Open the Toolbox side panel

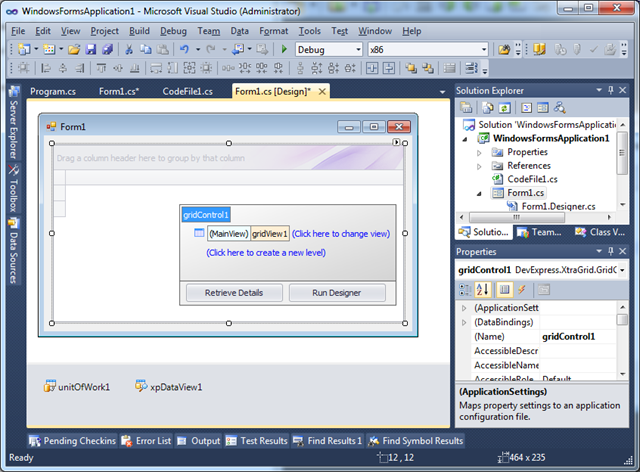(14, 188)
